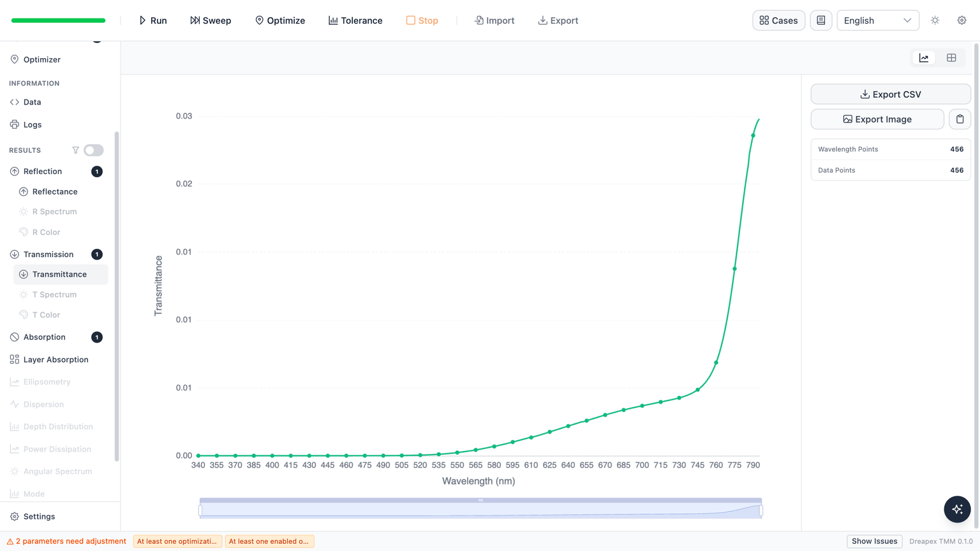Image resolution: width=980 pixels, height=551 pixels.
Task: Toggle the Results filter switch
Action: click(93, 151)
